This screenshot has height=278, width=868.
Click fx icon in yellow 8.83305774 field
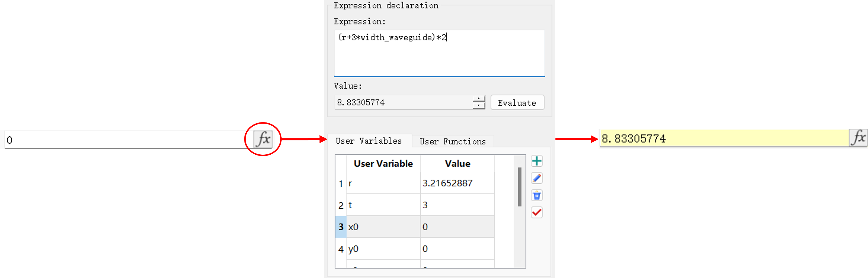[858, 138]
